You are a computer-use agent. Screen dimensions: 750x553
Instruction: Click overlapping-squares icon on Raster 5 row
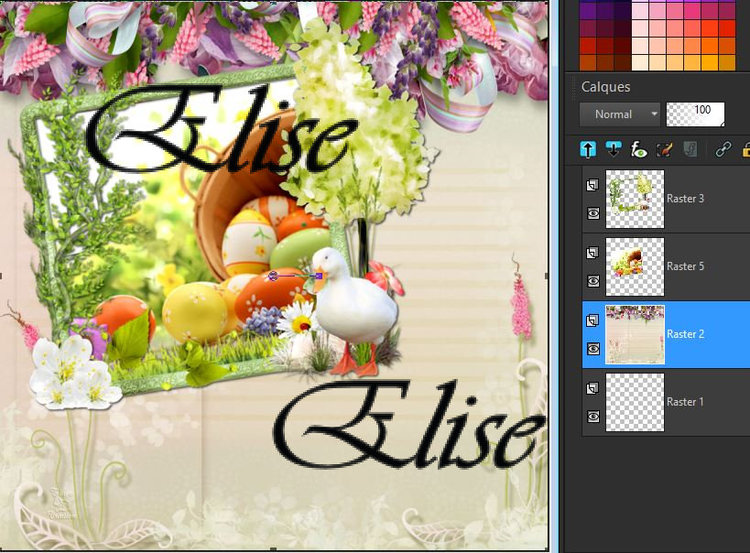click(593, 253)
